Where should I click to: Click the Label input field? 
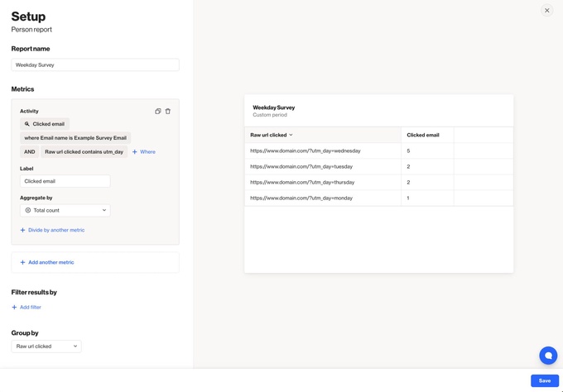coord(65,181)
